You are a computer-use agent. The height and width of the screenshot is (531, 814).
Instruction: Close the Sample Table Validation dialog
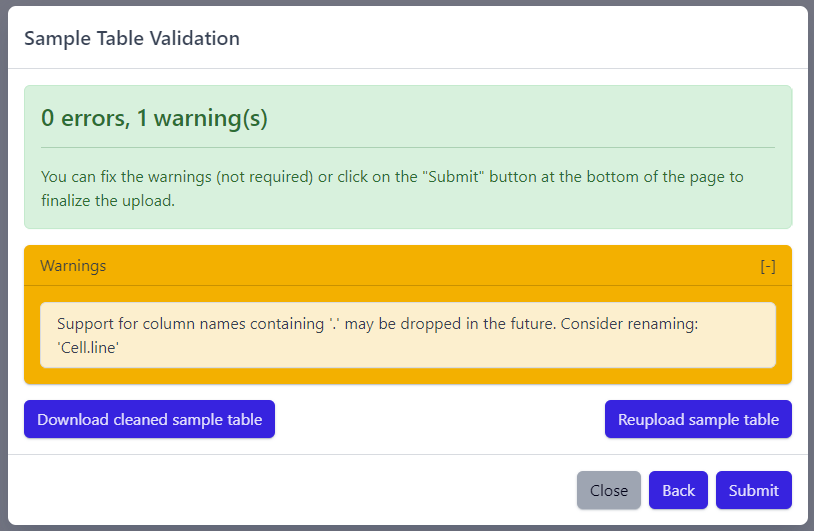[x=608, y=490]
